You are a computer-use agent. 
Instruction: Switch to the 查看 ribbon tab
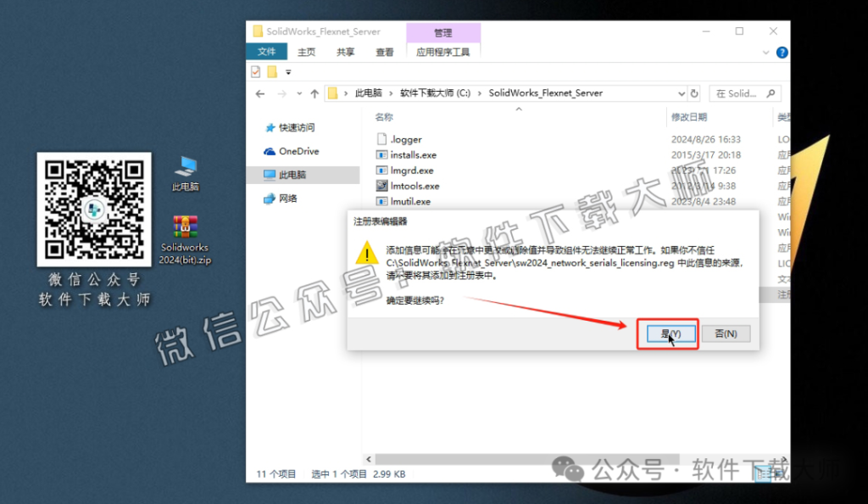click(x=384, y=52)
